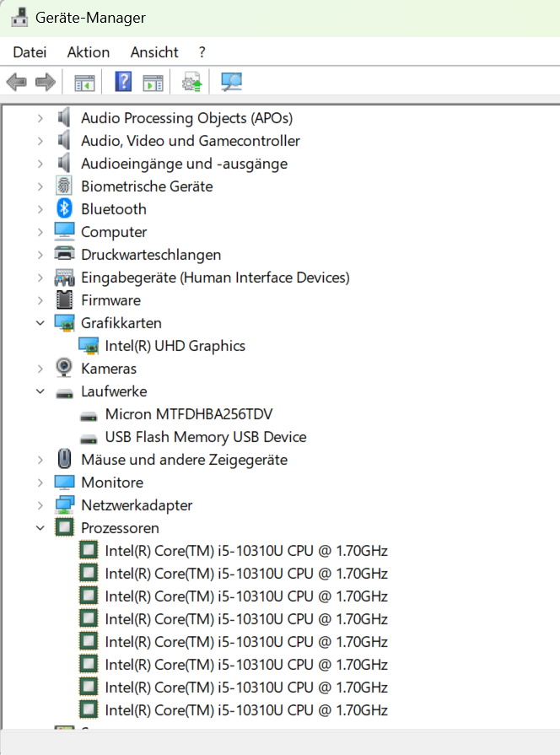Expand Mäuse und andere Zeigegeräte node
560x755 pixels.
(x=40, y=460)
